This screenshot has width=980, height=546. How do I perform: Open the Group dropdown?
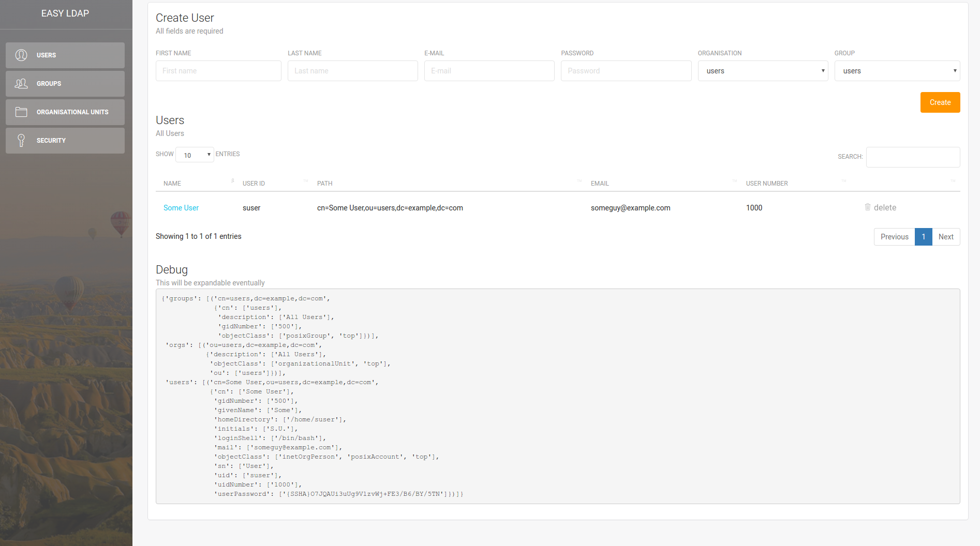pyautogui.click(x=897, y=71)
